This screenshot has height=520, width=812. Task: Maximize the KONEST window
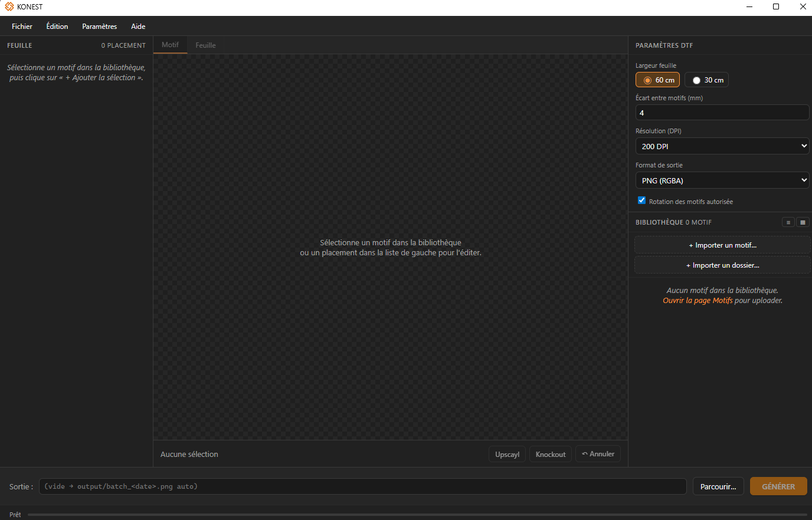pyautogui.click(x=776, y=6)
